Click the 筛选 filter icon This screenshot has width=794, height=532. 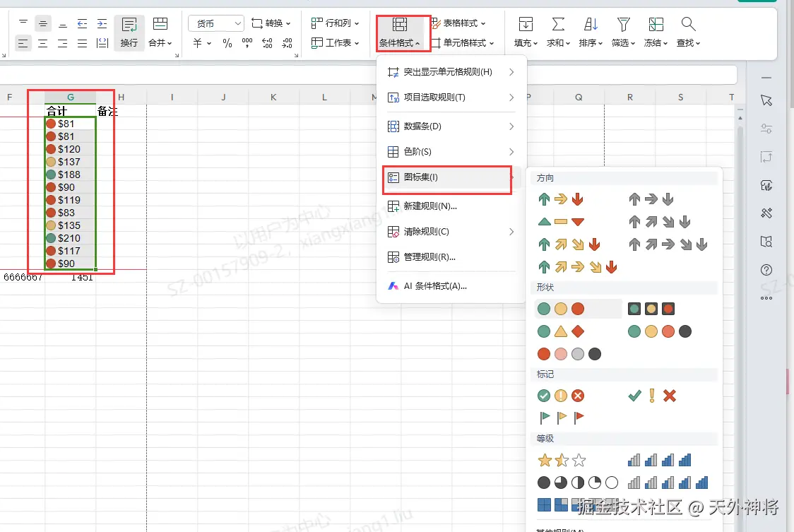coord(623,24)
